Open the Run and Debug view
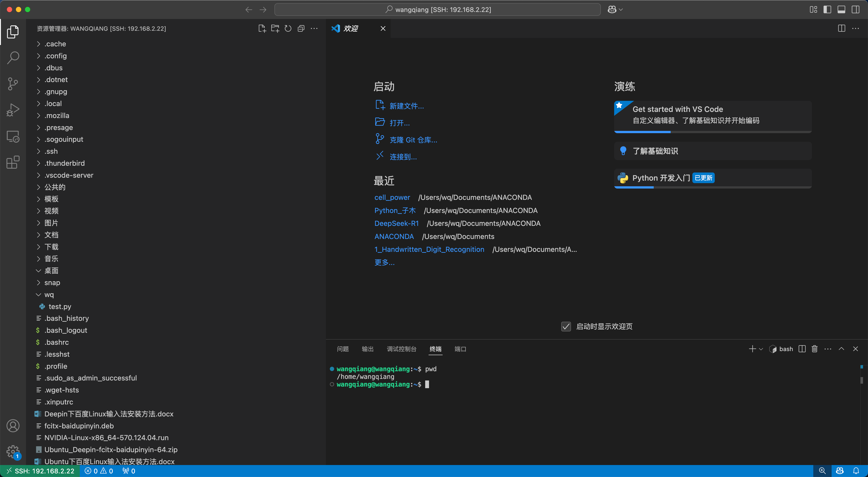Image resolution: width=868 pixels, height=477 pixels. coord(13,110)
